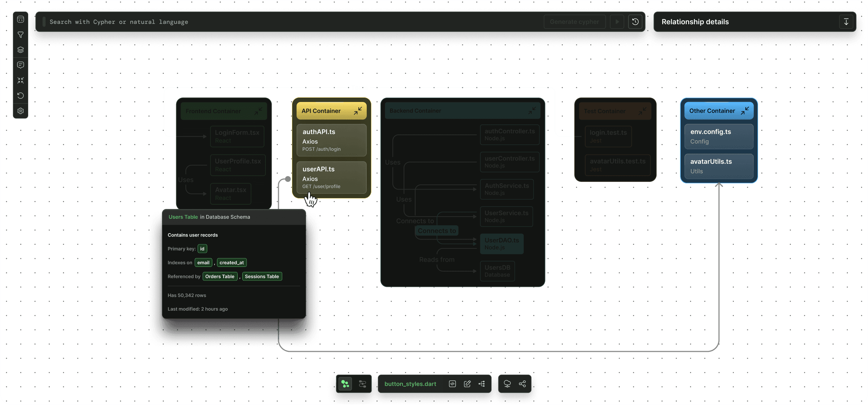Click the code window icon atop sidebar
This screenshot has width=868, height=405.
coord(21,20)
